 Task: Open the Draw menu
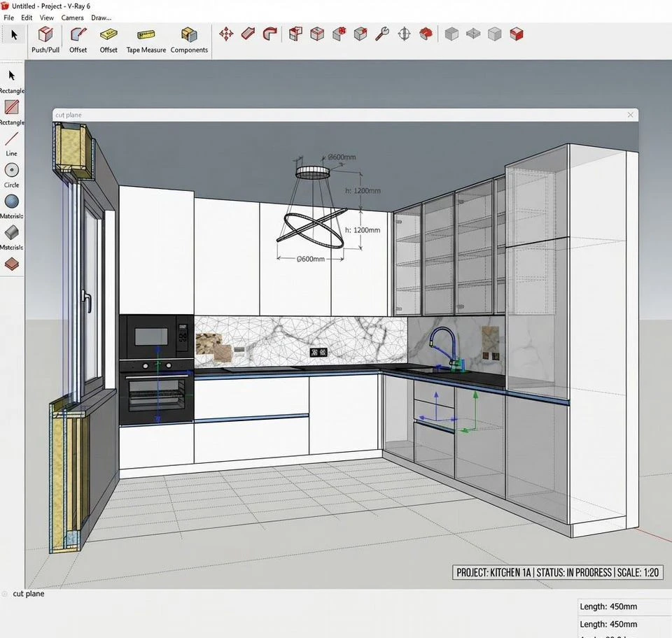click(101, 17)
